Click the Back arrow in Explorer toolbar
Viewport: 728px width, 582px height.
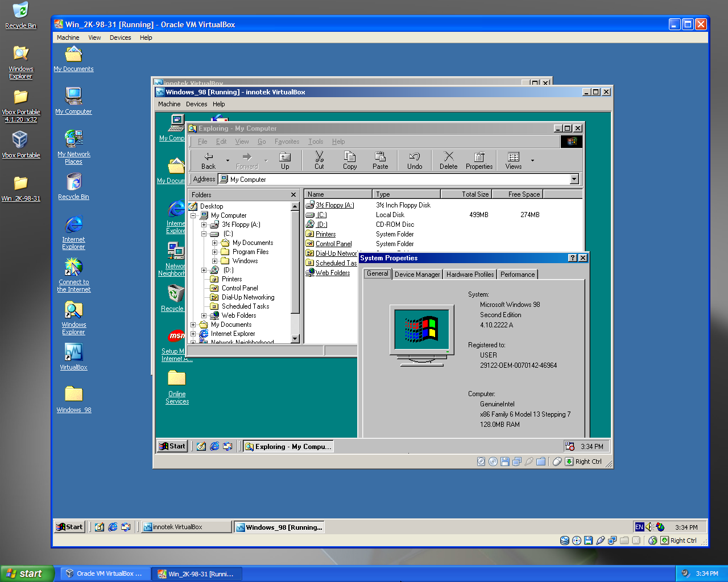click(209, 160)
